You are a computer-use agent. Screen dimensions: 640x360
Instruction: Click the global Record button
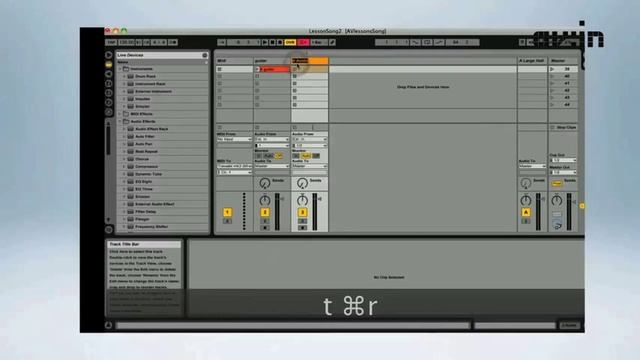(x=280, y=42)
